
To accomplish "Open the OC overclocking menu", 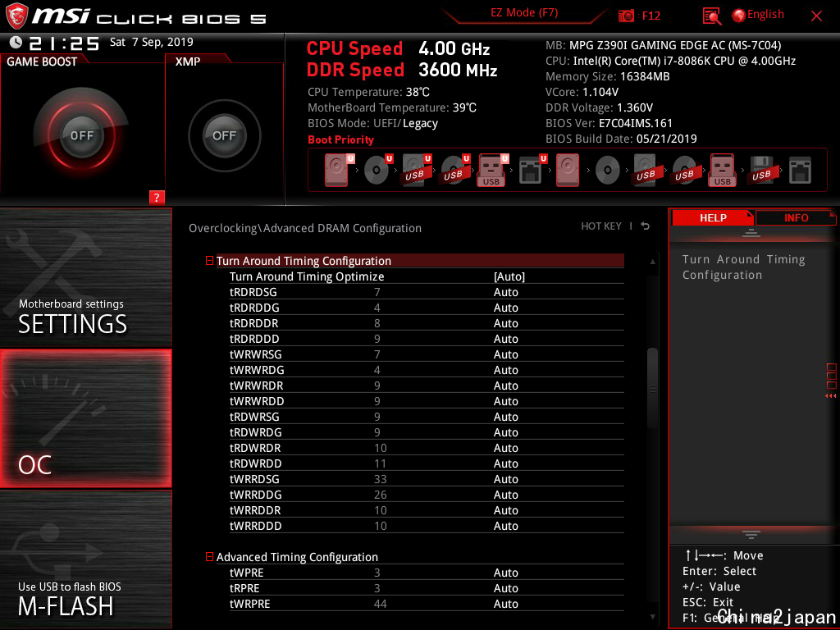I will [x=85, y=418].
